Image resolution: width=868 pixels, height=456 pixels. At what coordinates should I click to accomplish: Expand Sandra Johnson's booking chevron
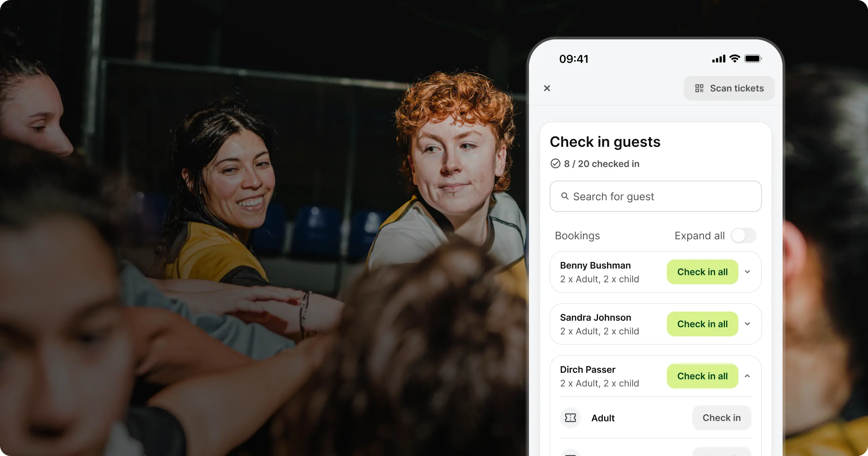point(747,324)
